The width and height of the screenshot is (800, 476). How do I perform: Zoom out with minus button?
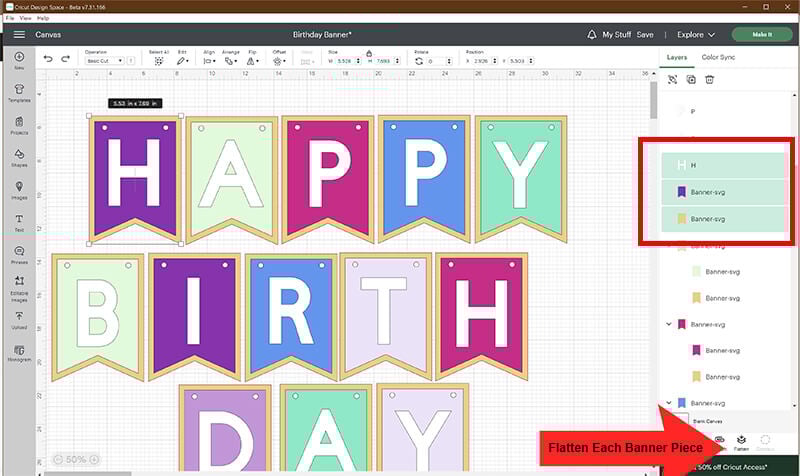coord(58,460)
